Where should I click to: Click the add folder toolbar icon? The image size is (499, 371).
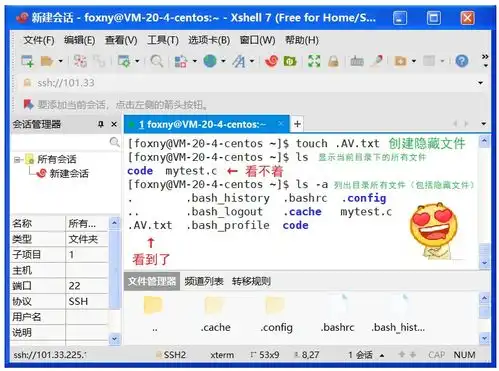pyautogui.click(x=400, y=61)
